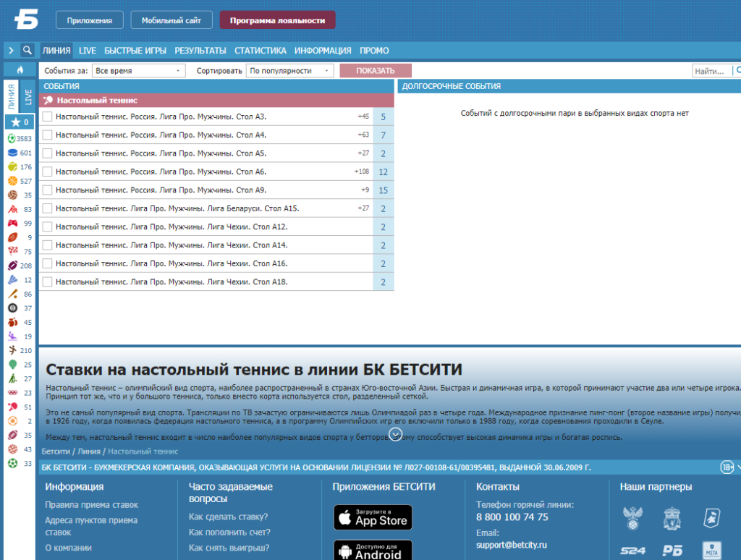
Task: Click the support@betcity.ru email link
Action: [512, 544]
